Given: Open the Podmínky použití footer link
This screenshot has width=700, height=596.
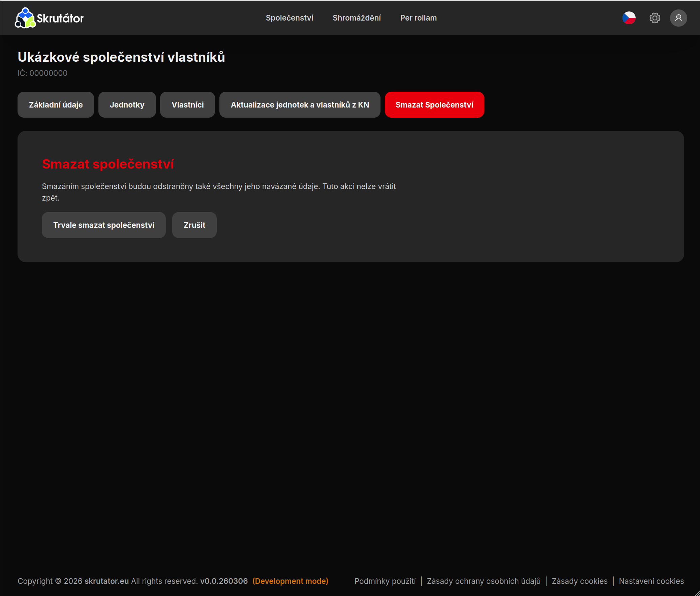Looking at the screenshot, I should pos(385,581).
